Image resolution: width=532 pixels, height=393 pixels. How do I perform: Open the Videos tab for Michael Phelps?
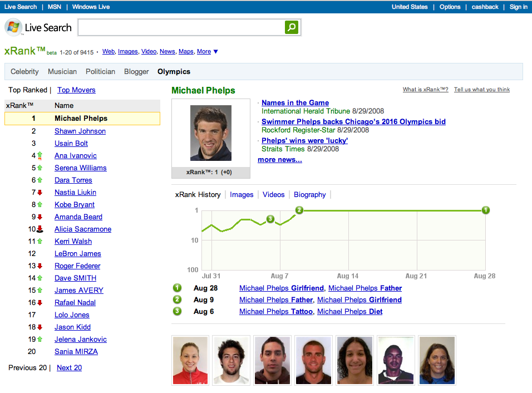click(x=273, y=195)
